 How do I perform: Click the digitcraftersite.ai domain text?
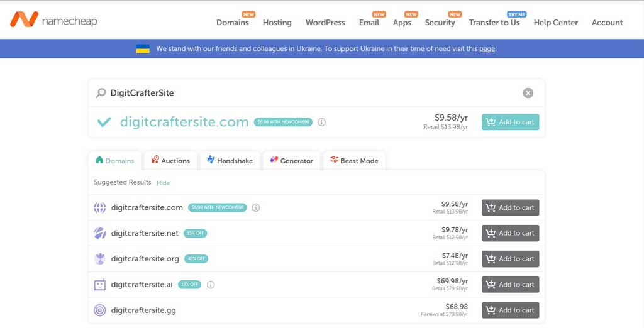(x=142, y=285)
